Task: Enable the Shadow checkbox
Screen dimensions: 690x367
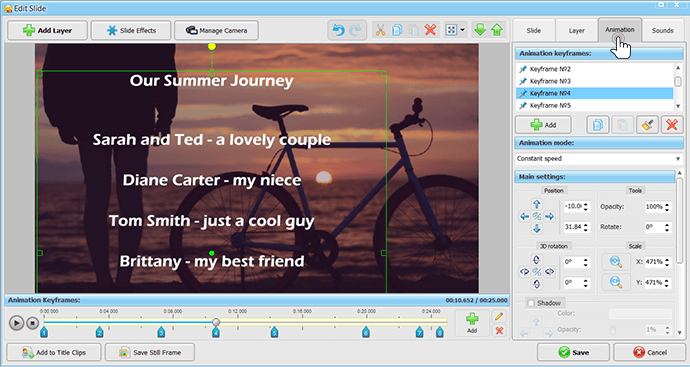Action: point(531,303)
